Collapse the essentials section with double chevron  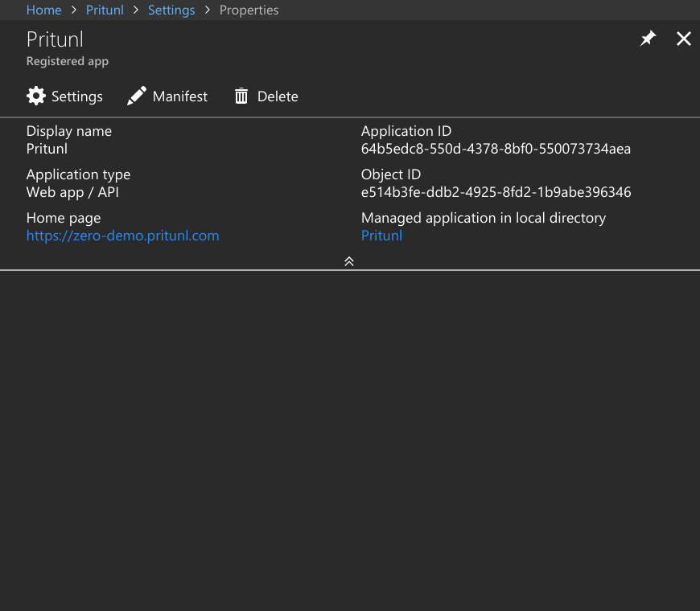349,261
